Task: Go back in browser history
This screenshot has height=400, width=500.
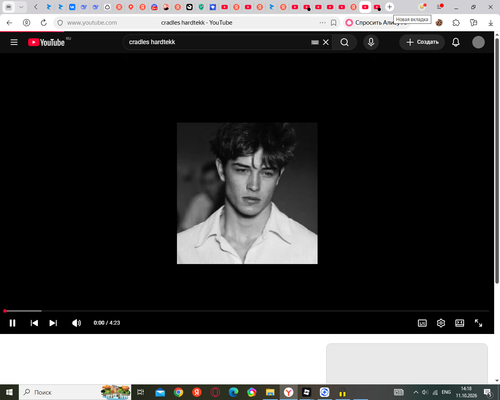Action: click(9, 23)
